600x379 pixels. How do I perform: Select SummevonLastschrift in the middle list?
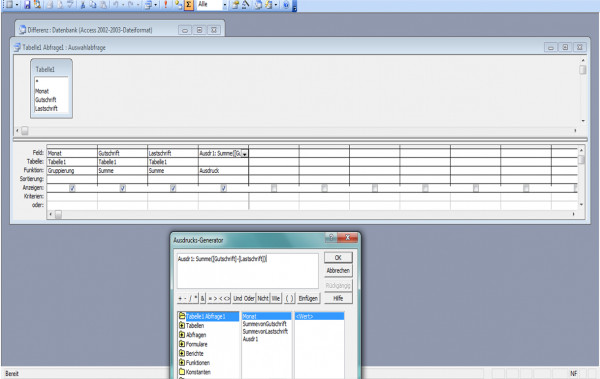(265, 332)
